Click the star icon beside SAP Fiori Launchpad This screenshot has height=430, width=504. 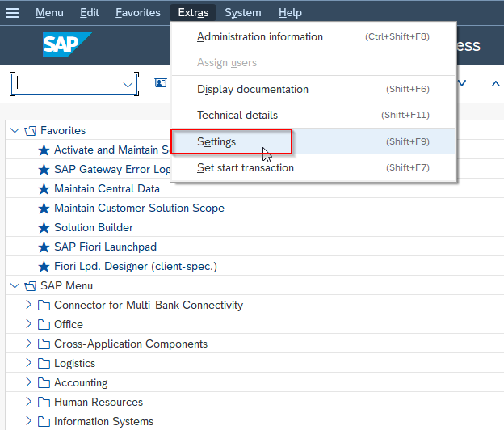point(44,247)
